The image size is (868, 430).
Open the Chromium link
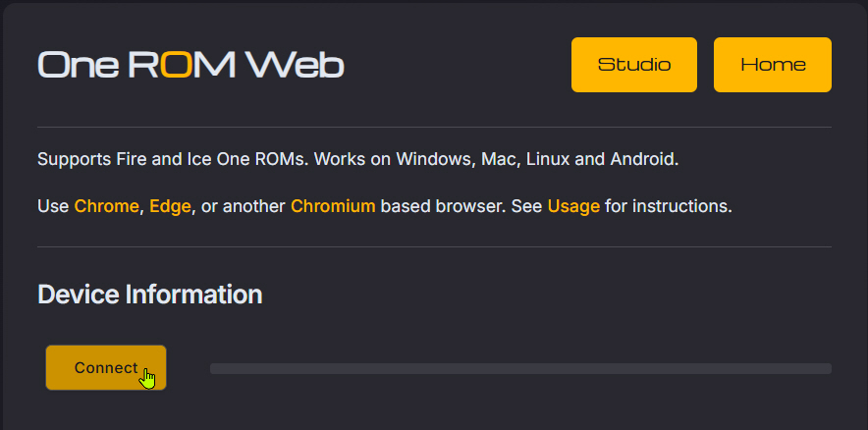[333, 206]
